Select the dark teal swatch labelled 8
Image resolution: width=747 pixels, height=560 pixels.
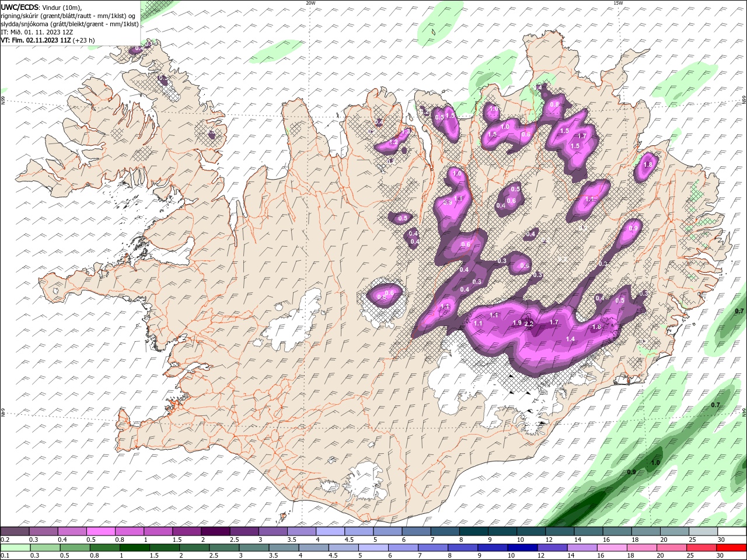pos(473,531)
